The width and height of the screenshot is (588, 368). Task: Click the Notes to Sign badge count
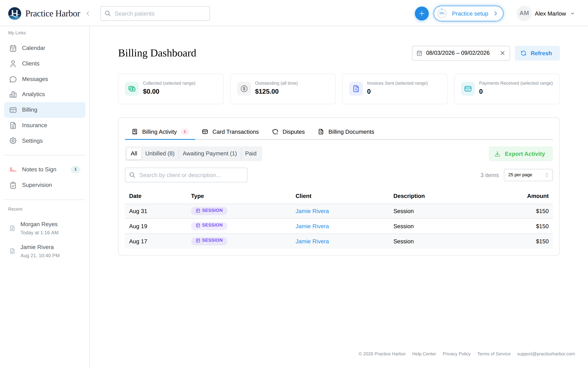point(75,169)
